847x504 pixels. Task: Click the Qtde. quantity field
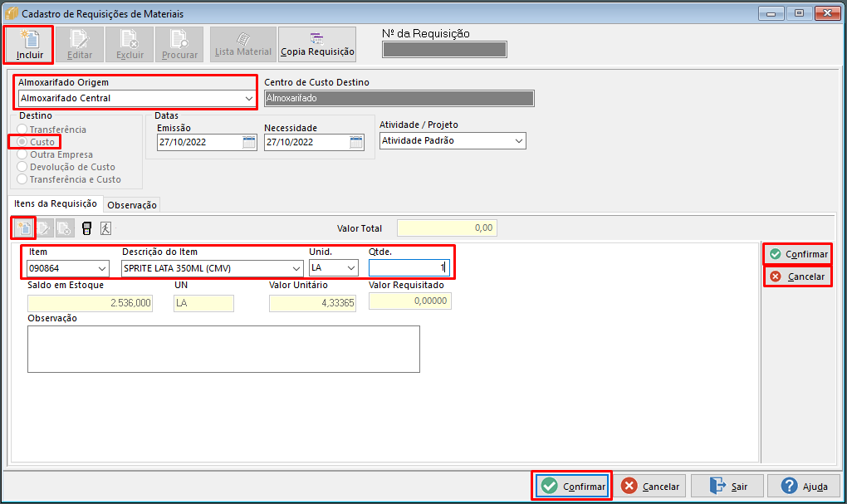(x=409, y=268)
